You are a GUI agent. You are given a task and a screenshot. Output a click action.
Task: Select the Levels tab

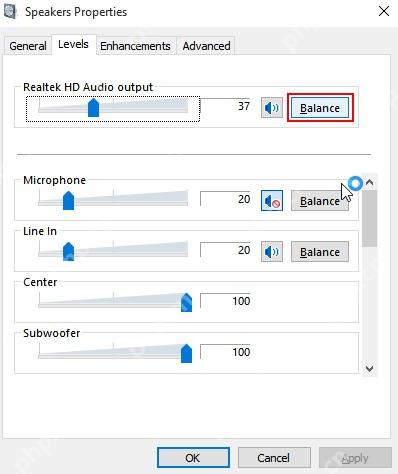point(73,44)
